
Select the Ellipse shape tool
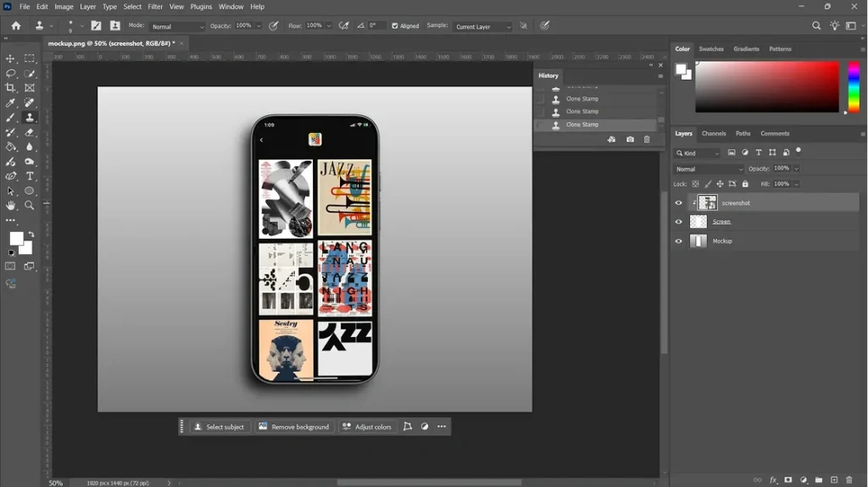click(x=30, y=191)
